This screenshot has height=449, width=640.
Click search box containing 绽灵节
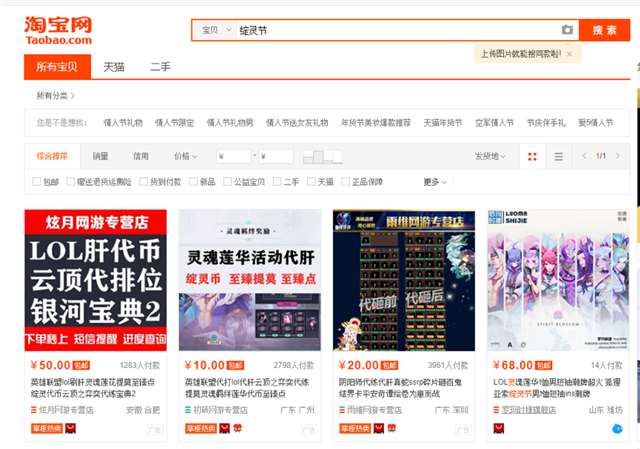tap(398, 30)
